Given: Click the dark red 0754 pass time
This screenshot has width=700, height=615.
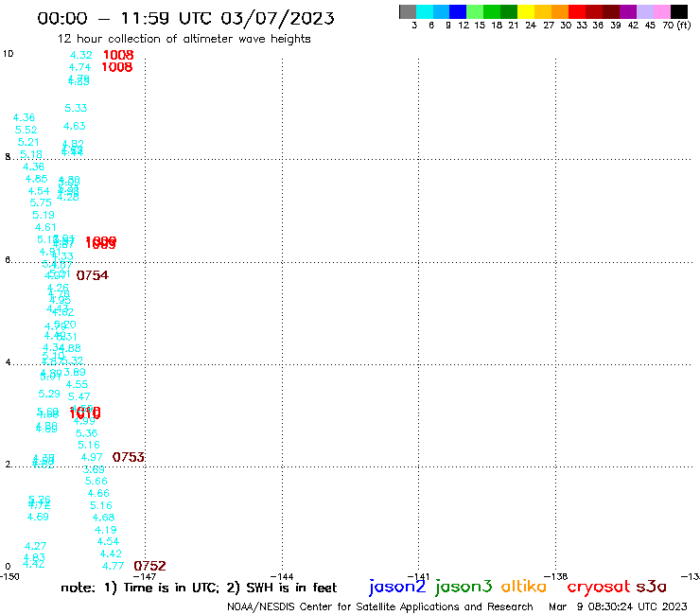Looking at the screenshot, I should [93, 275].
